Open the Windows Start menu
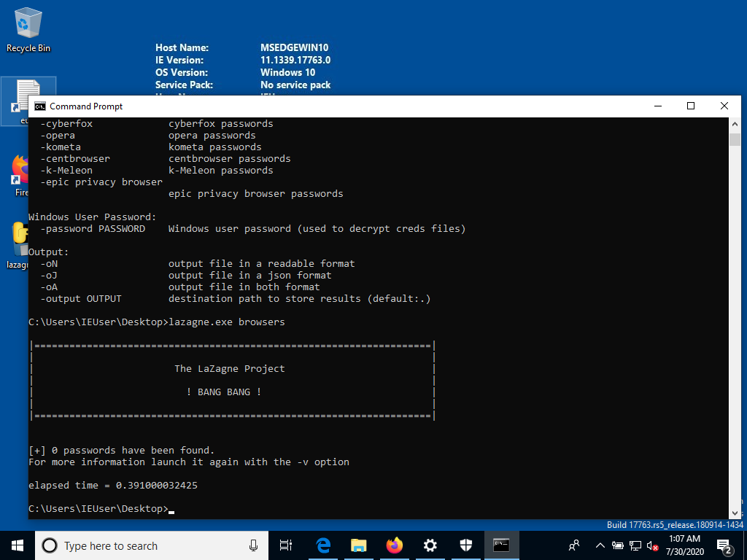The height and width of the screenshot is (560, 747). (18, 545)
